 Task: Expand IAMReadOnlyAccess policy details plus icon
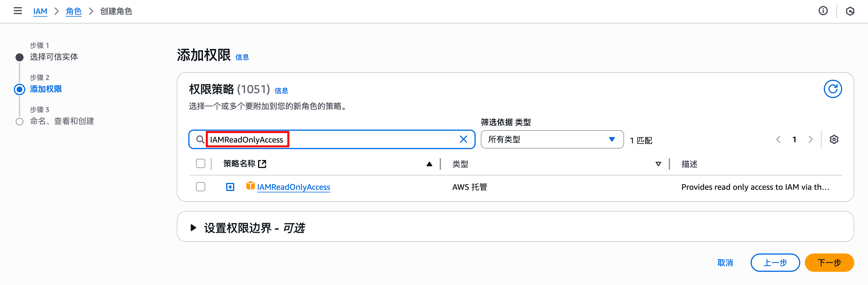230,187
